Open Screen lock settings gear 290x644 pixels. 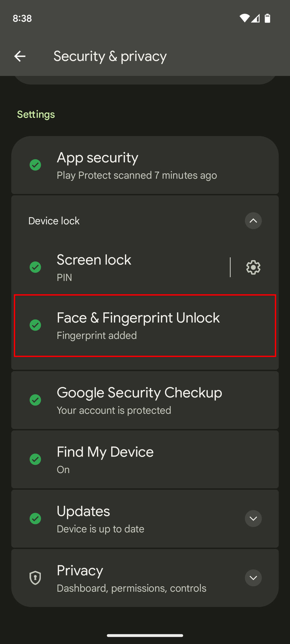(253, 267)
